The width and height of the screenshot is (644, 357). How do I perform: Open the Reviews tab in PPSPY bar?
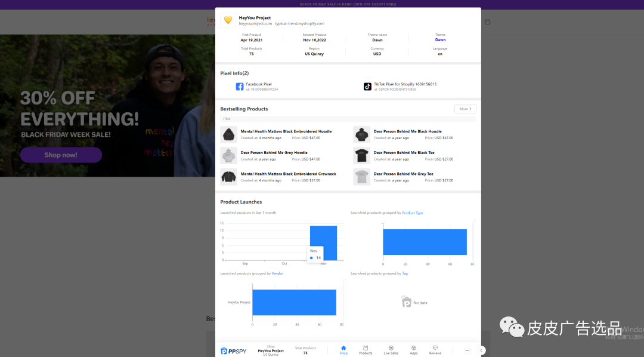435,350
